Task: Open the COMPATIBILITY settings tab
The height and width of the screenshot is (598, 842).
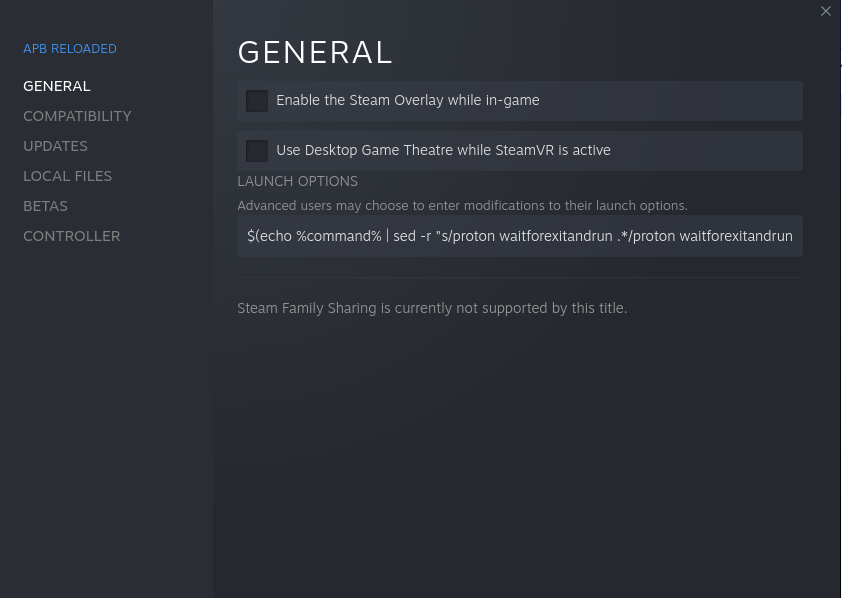Action: coord(77,116)
